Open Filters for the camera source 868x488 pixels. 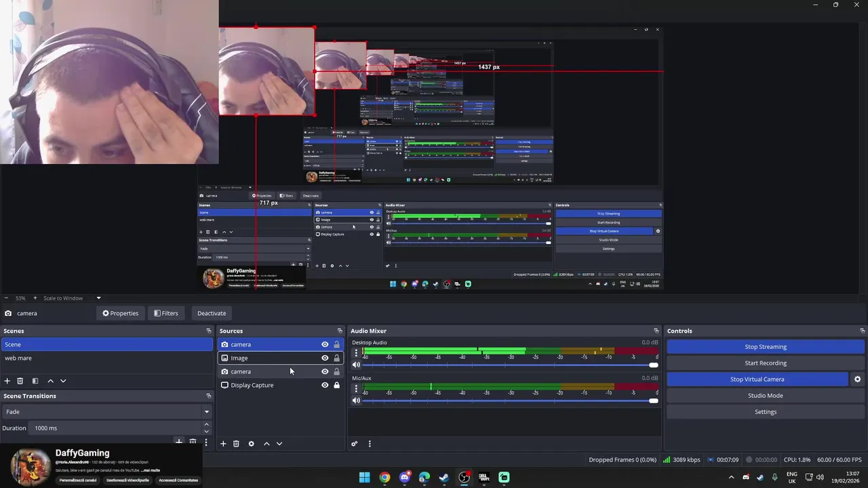(x=165, y=313)
